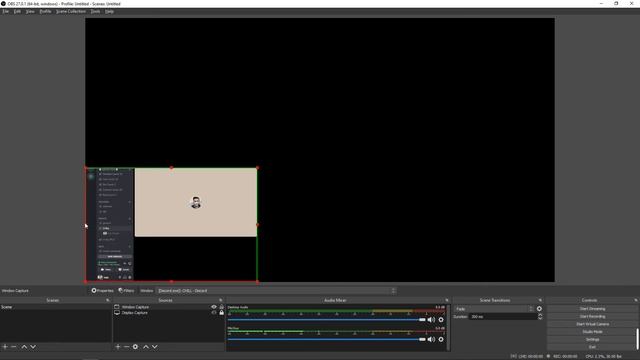Click the Controls panel vertical scrollbar

pos(637,338)
